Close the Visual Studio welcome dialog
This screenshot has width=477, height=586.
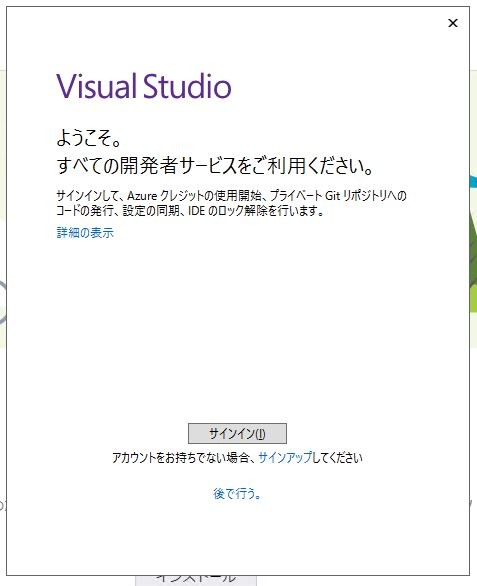click(453, 23)
